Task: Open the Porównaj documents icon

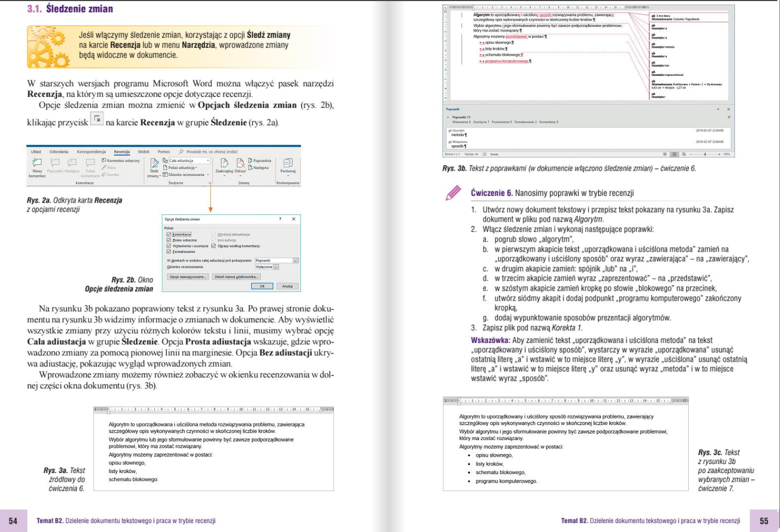Action: 288,163
